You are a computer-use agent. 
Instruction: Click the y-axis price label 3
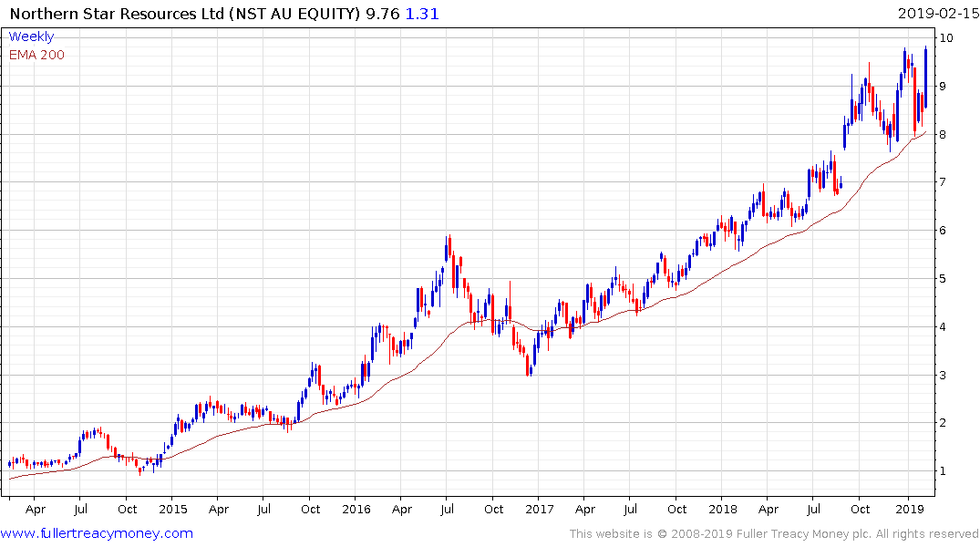(944, 375)
